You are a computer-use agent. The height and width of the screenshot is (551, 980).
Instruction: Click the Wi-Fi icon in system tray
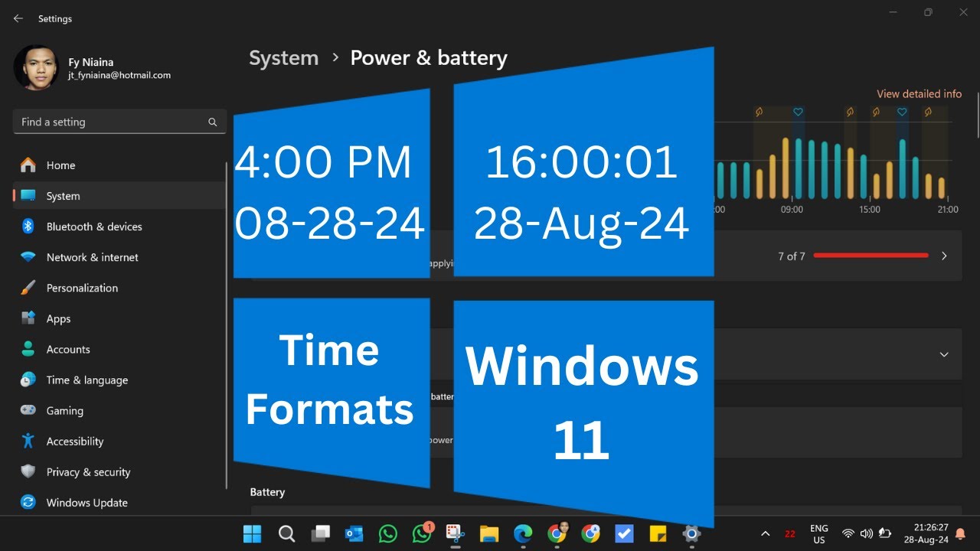848,533
